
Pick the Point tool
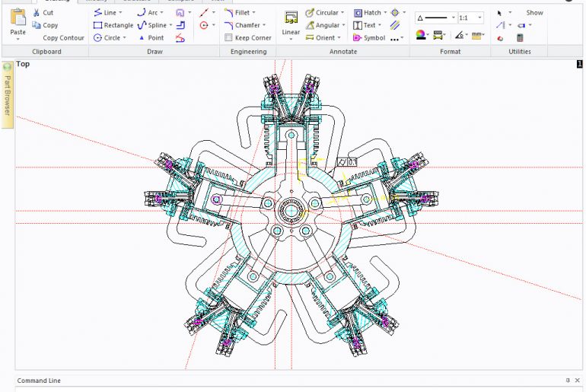[x=151, y=37]
